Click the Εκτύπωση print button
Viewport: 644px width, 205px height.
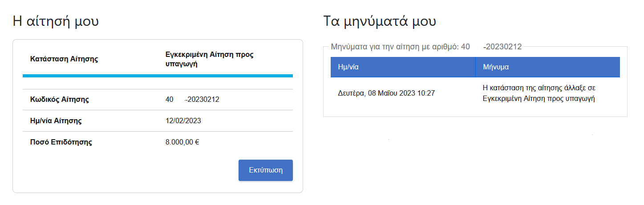265,170
